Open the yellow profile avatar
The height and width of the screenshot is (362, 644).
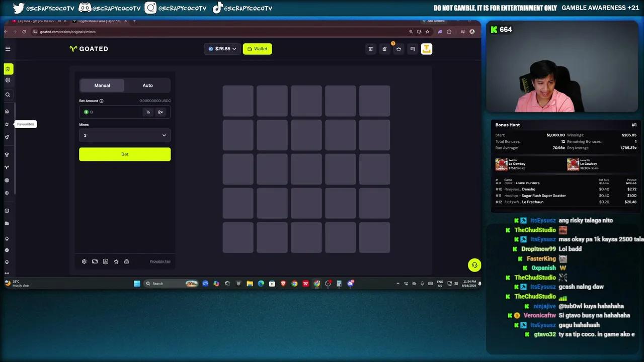click(427, 49)
